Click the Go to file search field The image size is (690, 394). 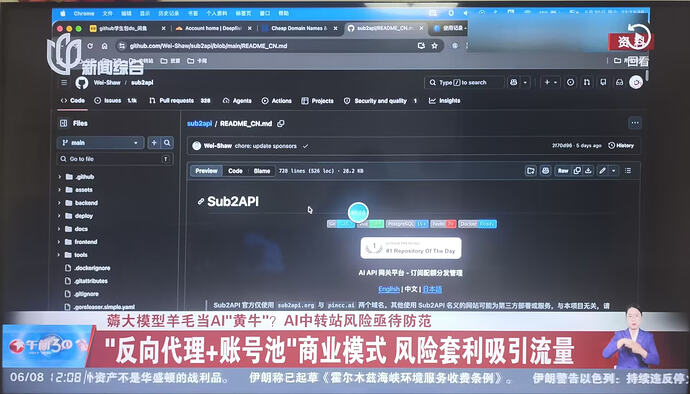pos(115,159)
